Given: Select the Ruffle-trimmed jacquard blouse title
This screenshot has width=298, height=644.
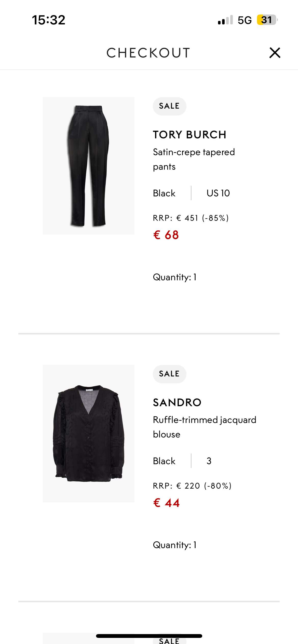Looking at the screenshot, I should [x=205, y=427].
